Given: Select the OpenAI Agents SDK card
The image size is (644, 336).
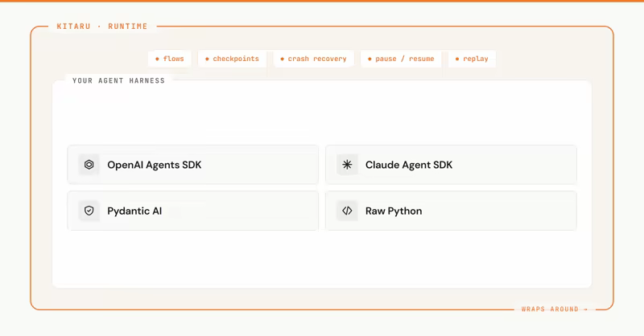Looking at the screenshot, I should (193, 165).
